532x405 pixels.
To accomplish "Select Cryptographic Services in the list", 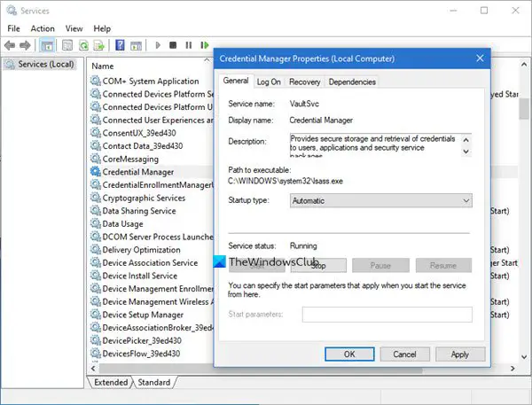I will coord(144,198).
